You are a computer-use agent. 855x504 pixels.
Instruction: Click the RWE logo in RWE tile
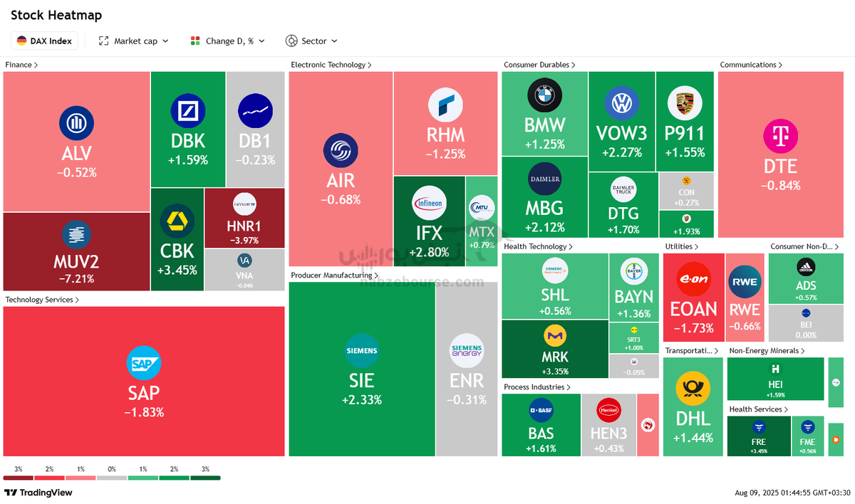click(x=745, y=283)
